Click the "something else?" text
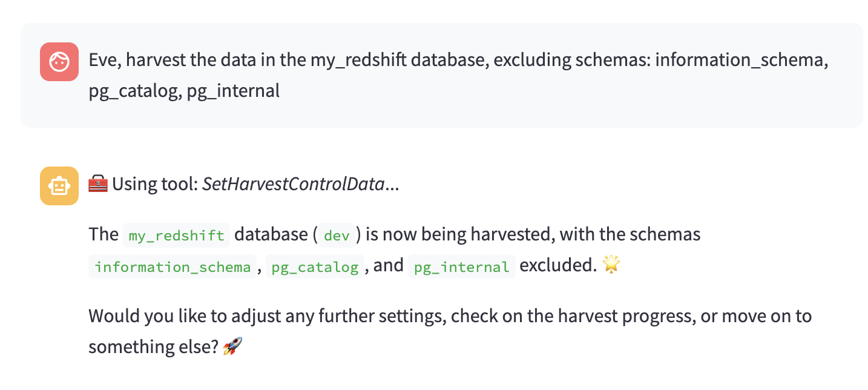This screenshot has height=390, width=868. pyautogui.click(x=153, y=346)
